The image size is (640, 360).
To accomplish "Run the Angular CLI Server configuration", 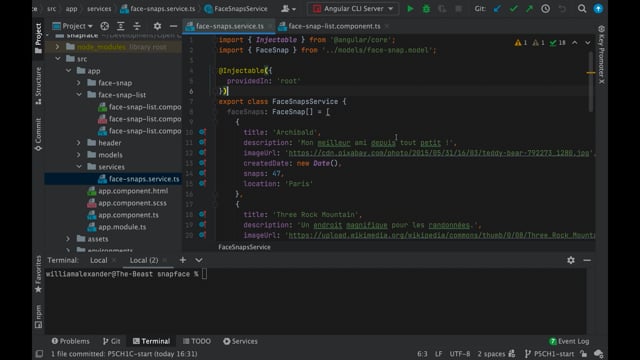I will click(x=410, y=9).
